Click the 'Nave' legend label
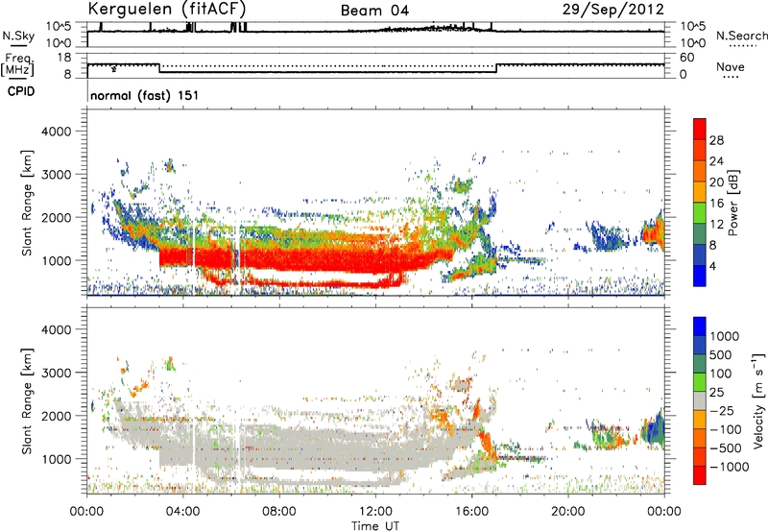 [x=731, y=67]
